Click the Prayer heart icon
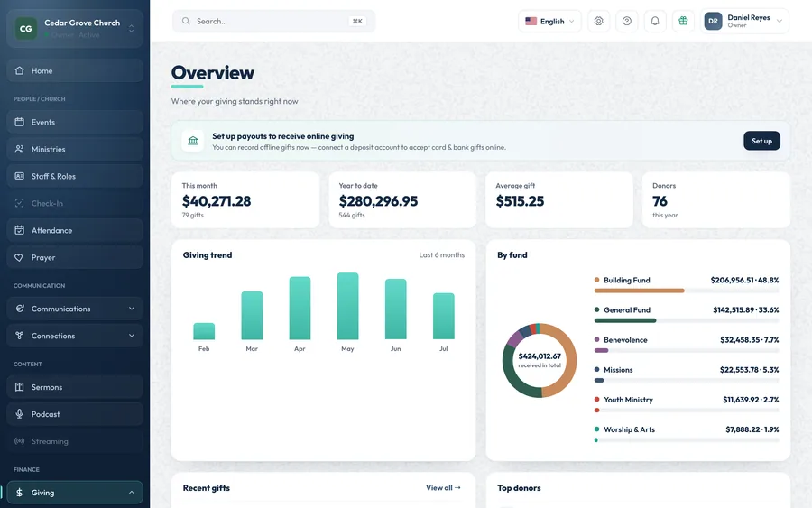Screen dimensions: 812x508 pos(19,257)
